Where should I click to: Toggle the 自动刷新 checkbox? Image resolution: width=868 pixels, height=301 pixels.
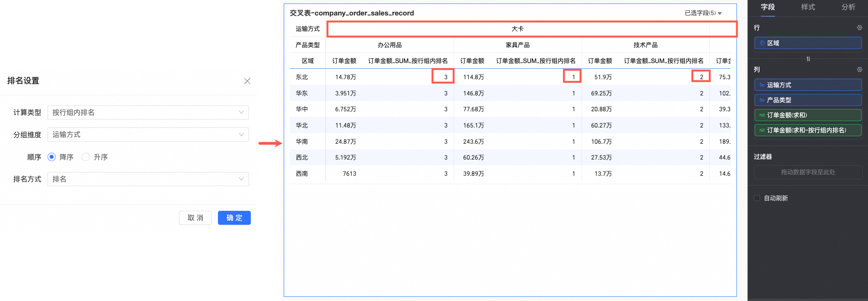click(757, 198)
